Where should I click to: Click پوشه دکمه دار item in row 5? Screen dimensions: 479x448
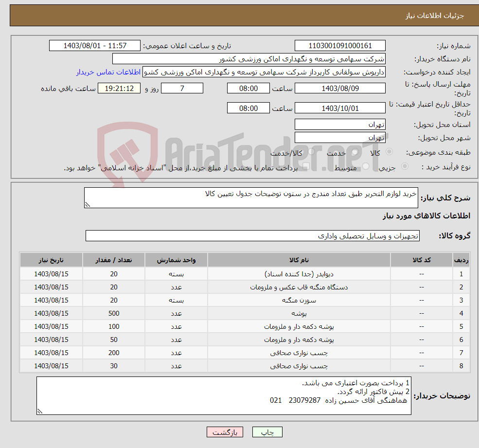pyautogui.click(x=299, y=327)
